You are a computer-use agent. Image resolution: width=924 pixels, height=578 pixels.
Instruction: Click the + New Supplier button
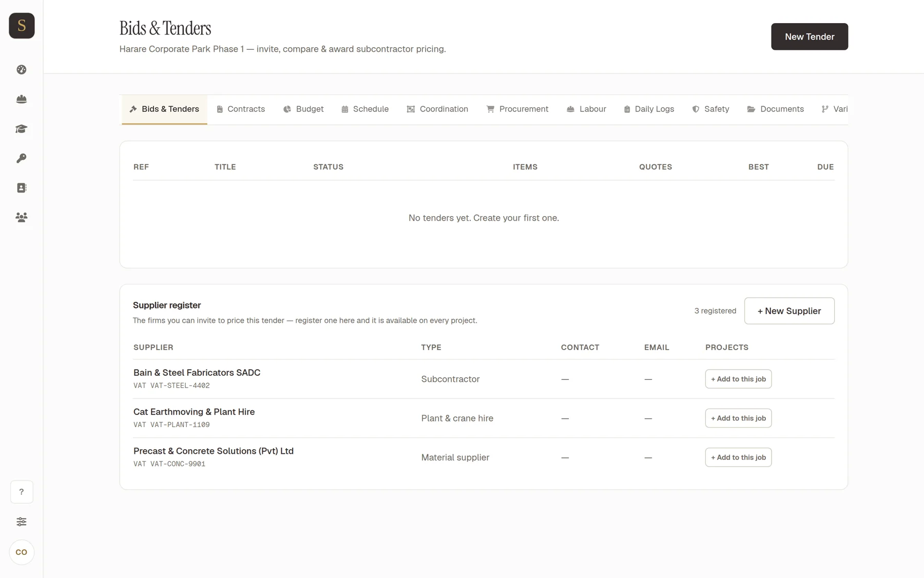point(789,311)
